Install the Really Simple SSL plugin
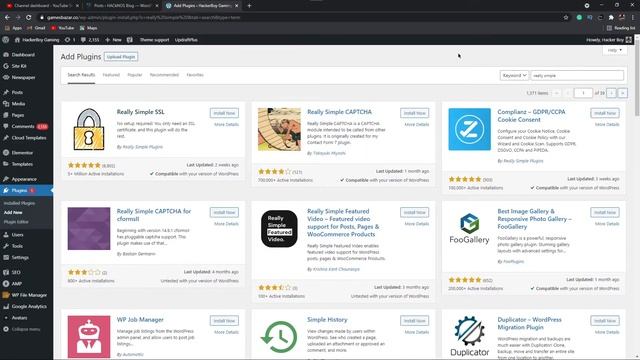The image size is (640, 360). coord(224,113)
